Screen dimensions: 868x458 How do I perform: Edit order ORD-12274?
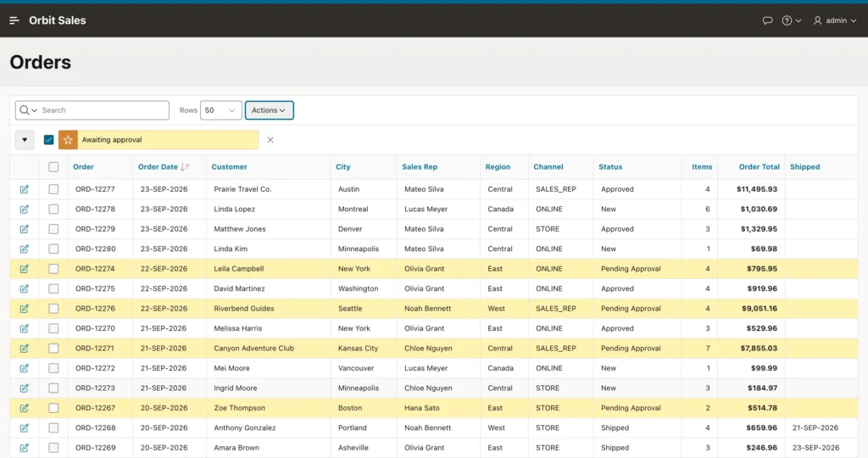click(25, 269)
